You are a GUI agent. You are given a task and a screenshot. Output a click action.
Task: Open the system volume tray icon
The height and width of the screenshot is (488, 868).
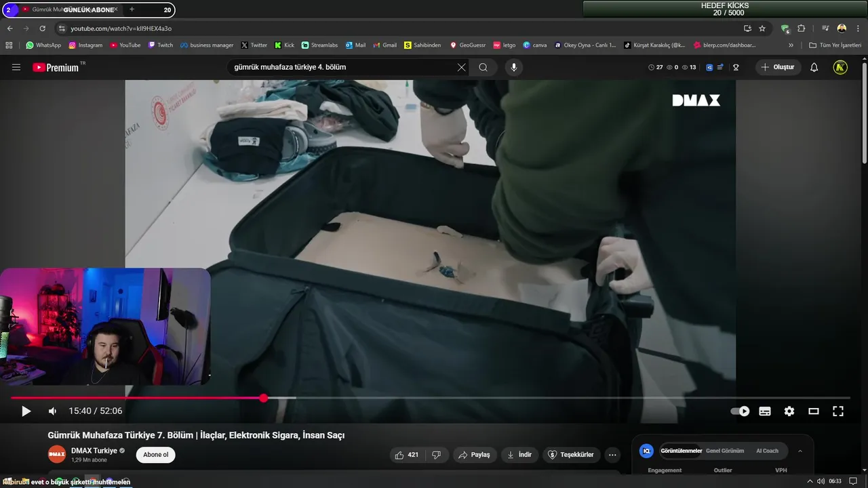821,481
